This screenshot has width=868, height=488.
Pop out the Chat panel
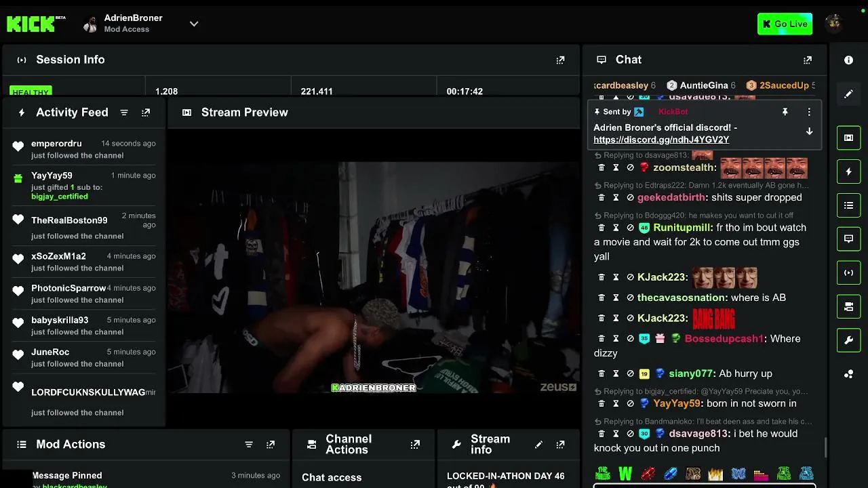click(808, 60)
